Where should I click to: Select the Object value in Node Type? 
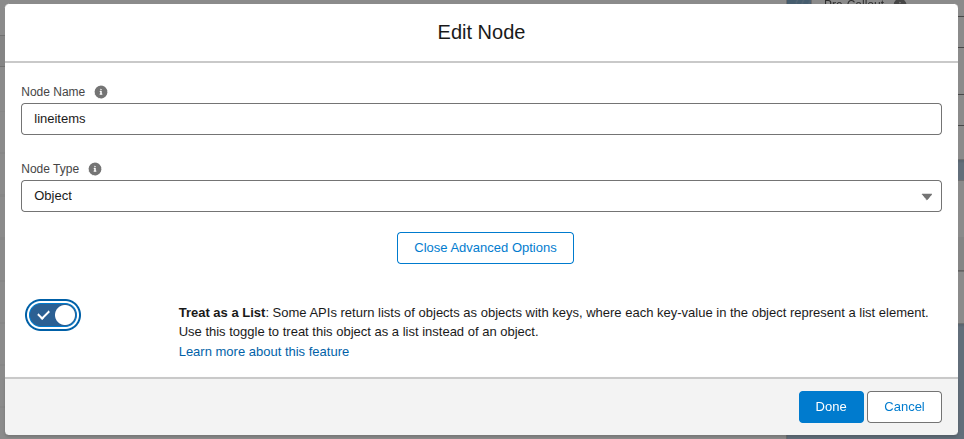tap(54, 196)
